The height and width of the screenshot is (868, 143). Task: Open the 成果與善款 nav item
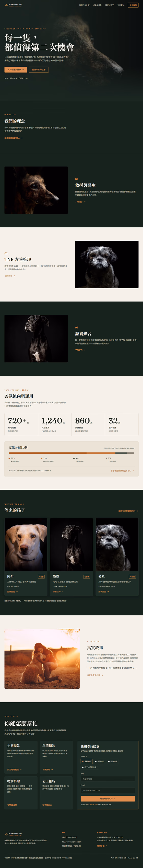point(97,5)
